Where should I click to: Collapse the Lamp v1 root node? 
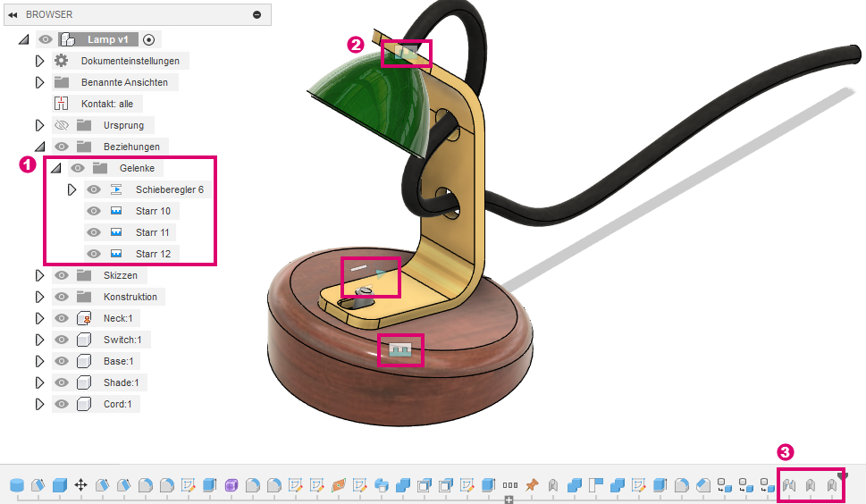[24, 39]
